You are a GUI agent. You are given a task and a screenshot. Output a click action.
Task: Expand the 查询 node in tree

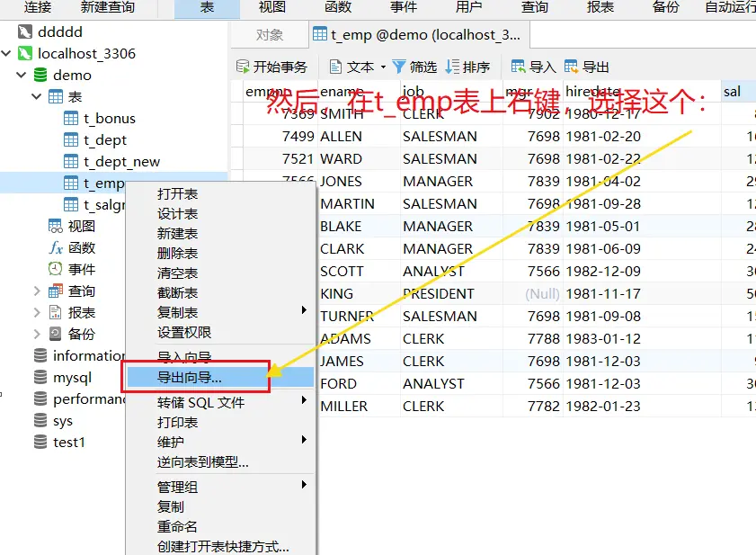(37, 291)
